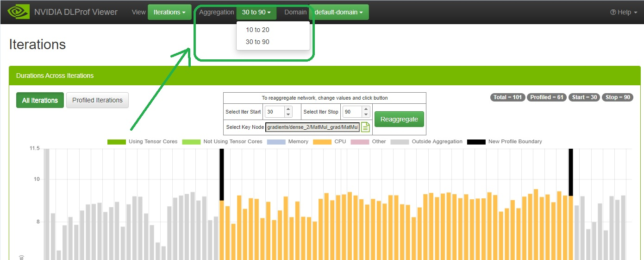
Task: Collapse the 30 to 90 aggregation dropdown
Action: (x=256, y=12)
